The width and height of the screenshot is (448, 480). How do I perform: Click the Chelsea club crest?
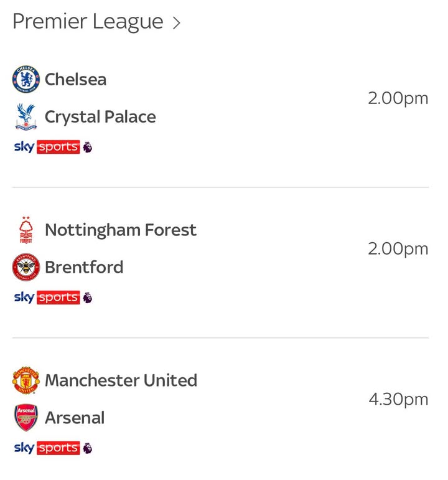pos(26,79)
